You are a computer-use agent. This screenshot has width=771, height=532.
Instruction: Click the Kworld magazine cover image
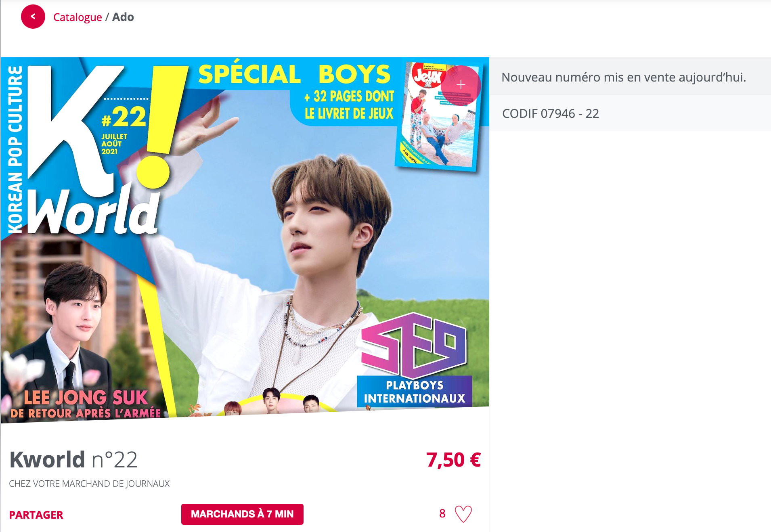[x=245, y=240]
